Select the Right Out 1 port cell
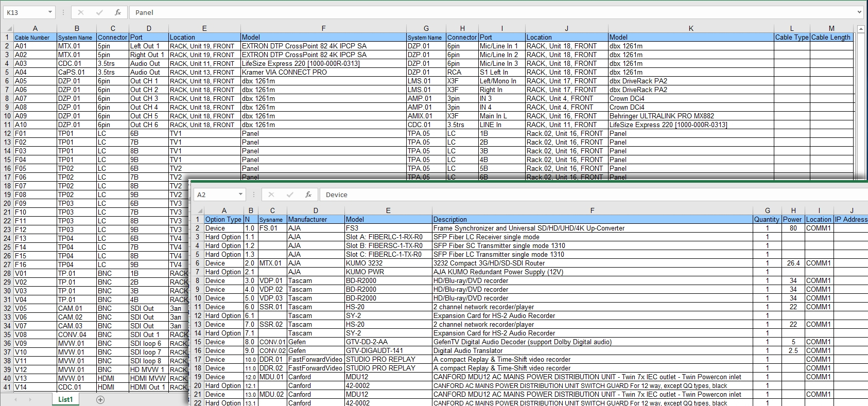This screenshot has width=868, height=406. [149, 55]
